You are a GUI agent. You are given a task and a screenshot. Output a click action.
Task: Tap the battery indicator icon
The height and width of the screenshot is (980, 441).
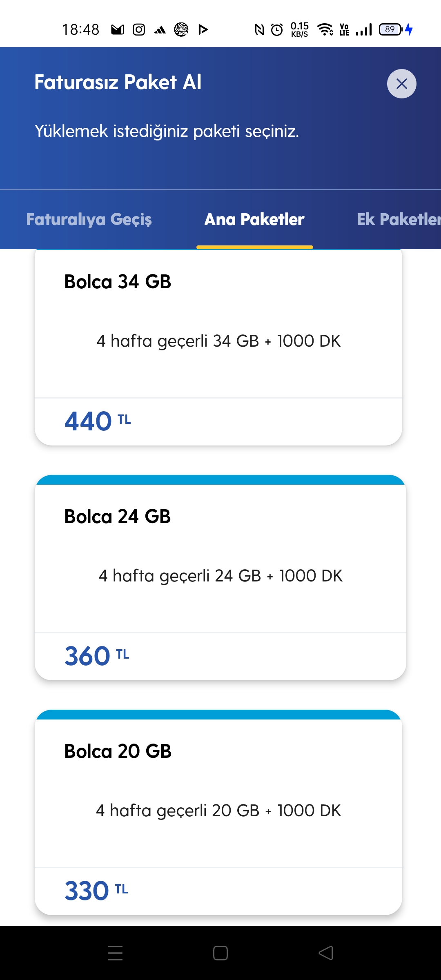pyautogui.click(x=391, y=29)
